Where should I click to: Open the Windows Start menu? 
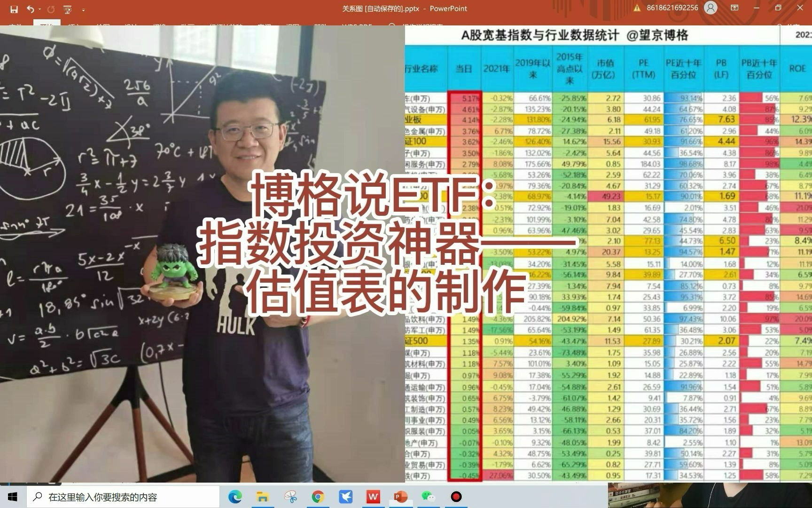[13, 497]
